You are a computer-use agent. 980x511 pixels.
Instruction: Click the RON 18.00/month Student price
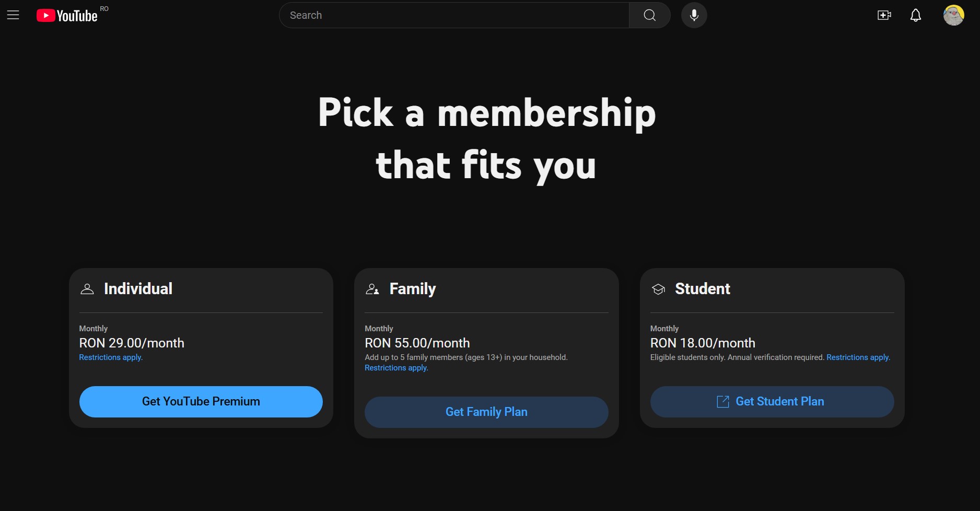(x=703, y=343)
